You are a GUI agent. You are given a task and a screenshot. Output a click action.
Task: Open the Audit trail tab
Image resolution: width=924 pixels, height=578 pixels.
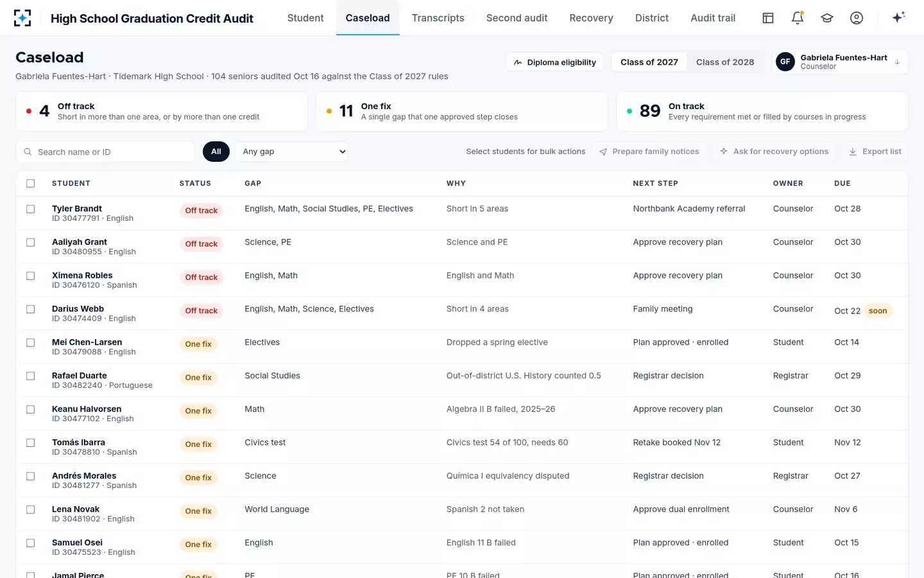pyautogui.click(x=713, y=18)
